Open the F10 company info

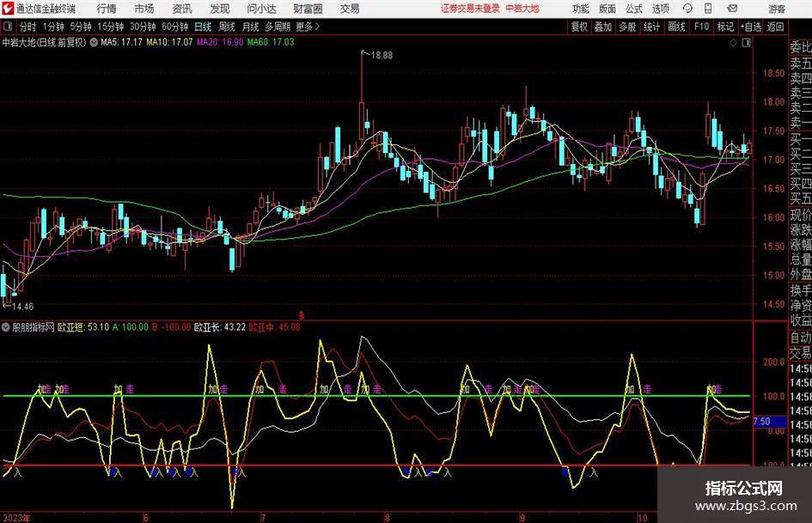[702, 27]
